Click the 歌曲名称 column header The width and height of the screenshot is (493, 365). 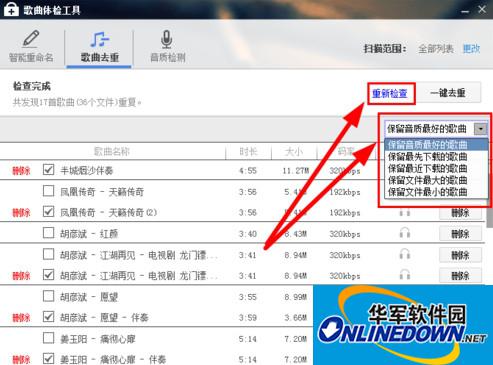click(112, 152)
